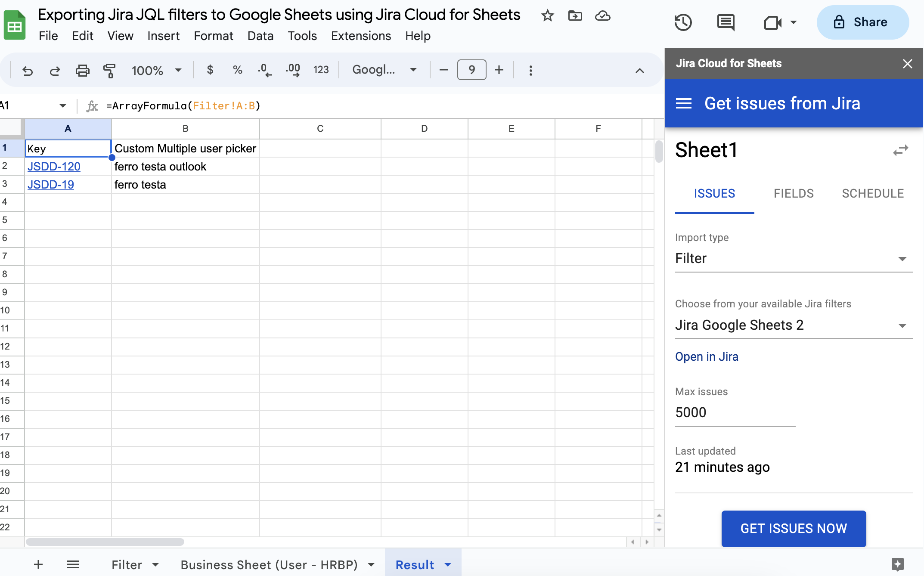924x576 pixels.
Task: Click the Google Sheets home icon
Action: (x=15, y=25)
